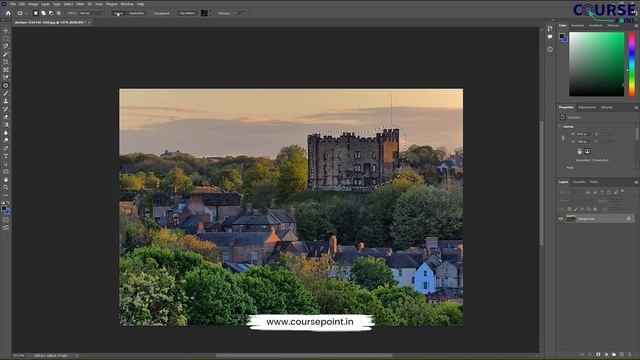The width and height of the screenshot is (640, 360).
Task: Select the Lasso tool
Action: tap(6, 46)
